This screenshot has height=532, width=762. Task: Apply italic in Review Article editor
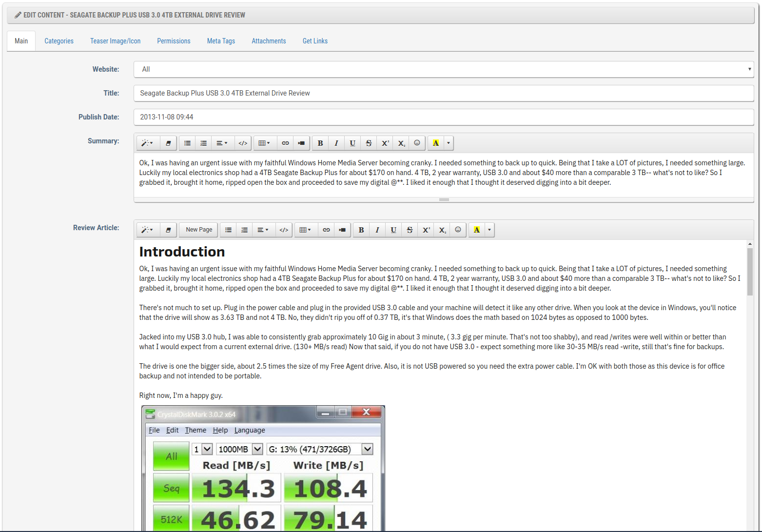377,230
